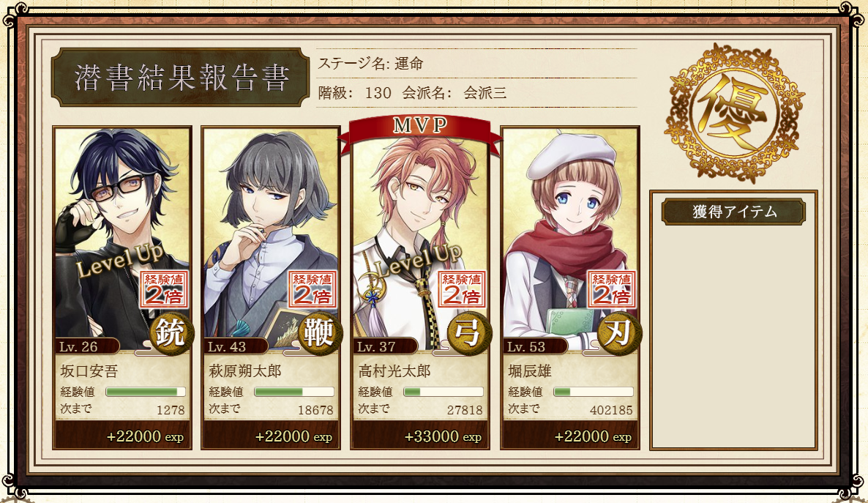Screen dimensions: 868x503
Task: Click 坂口安吾's experience progress bar
Action: (x=145, y=392)
